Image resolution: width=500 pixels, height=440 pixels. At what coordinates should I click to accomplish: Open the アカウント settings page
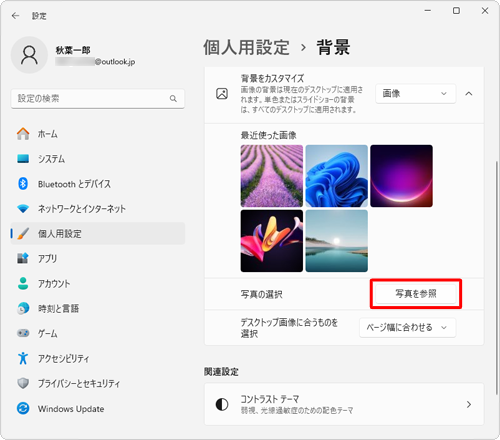tap(98, 283)
